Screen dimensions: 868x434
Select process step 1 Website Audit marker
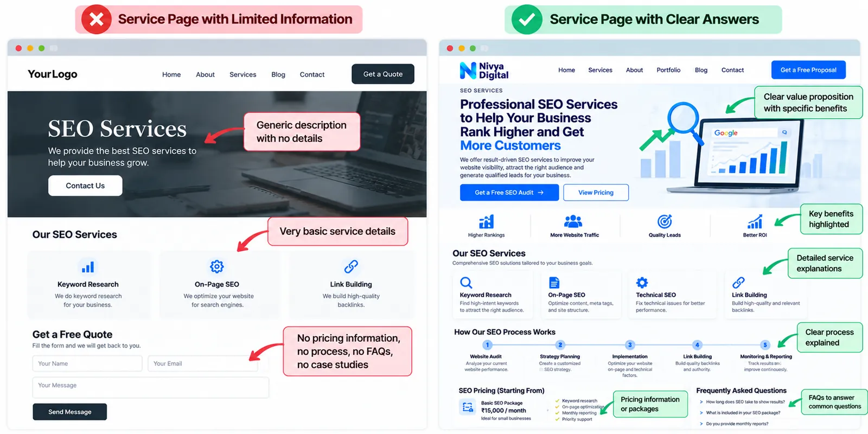click(487, 345)
